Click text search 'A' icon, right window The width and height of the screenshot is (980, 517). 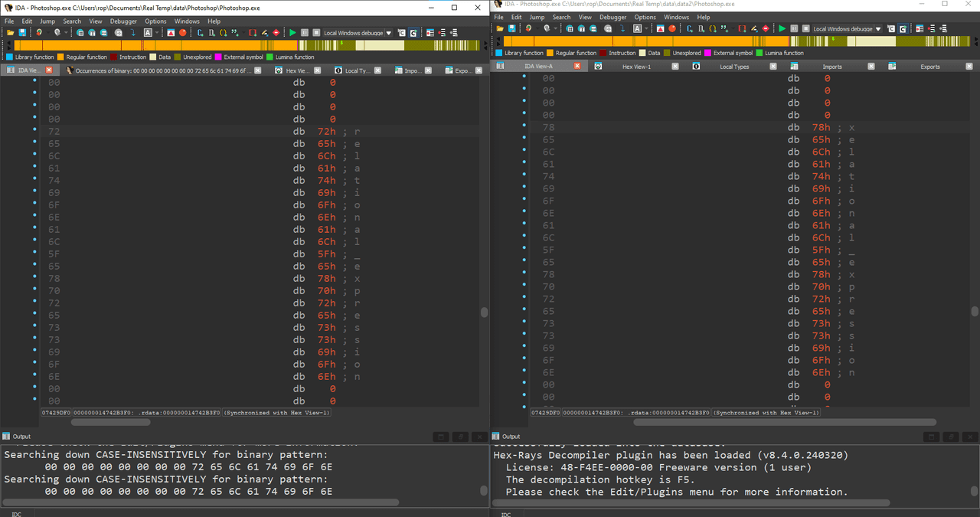click(637, 28)
